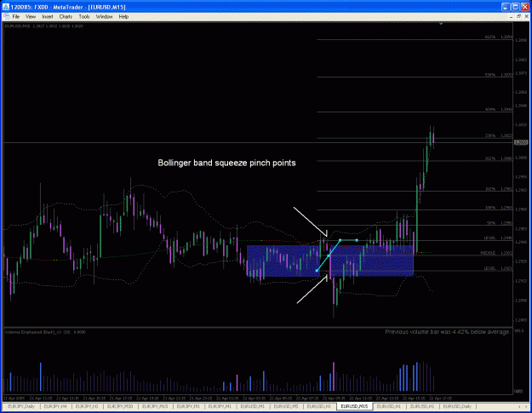The image size is (532, 413).
Task: Select the active EURUSD,M15 chart tab
Action: (x=355, y=406)
